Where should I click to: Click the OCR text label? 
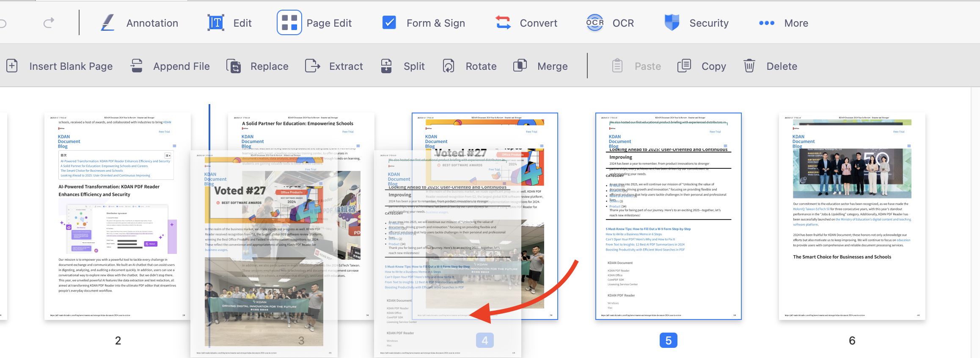(623, 23)
